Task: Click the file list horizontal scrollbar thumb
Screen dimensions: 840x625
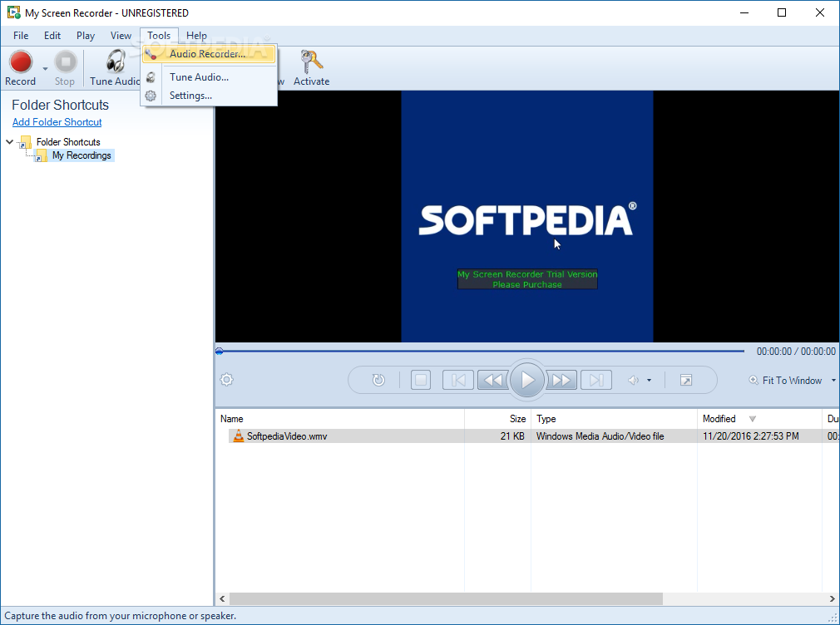Action: tap(446, 598)
